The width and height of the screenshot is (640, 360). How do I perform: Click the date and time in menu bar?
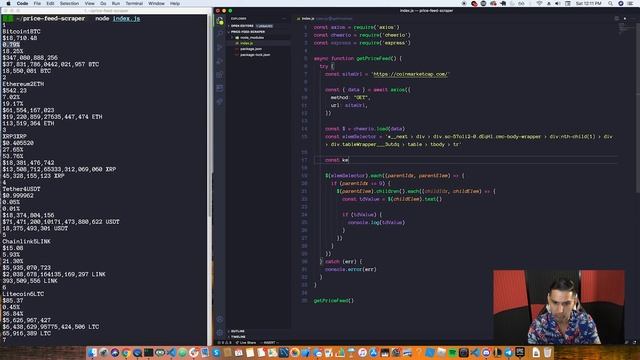pyautogui.click(x=589, y=3)
